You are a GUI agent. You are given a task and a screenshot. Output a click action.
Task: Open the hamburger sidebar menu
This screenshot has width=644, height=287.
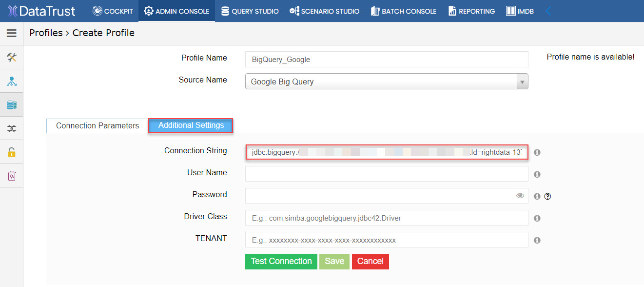(x=11, y=33)
